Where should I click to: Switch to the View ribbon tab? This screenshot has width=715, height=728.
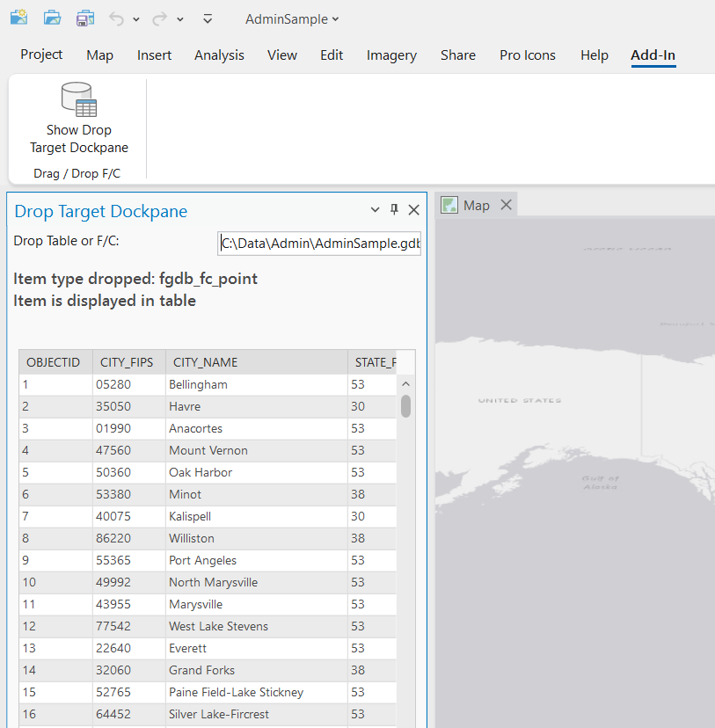[x=281, y=55]
